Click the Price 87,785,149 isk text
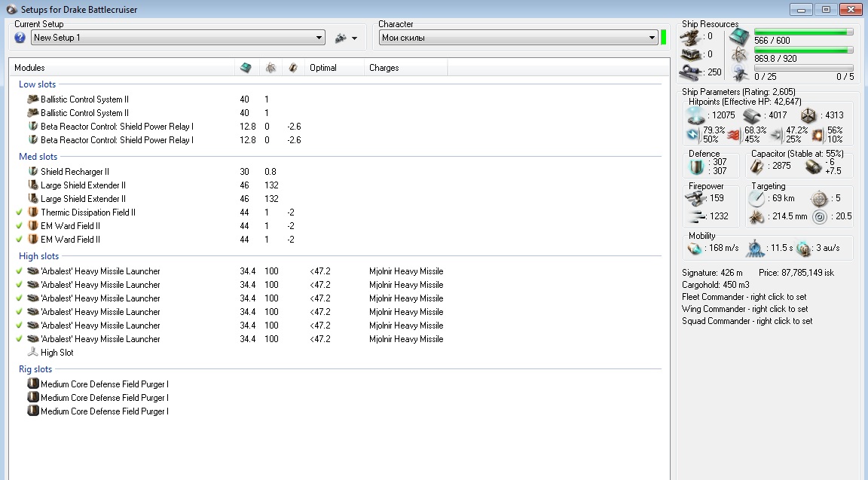868x480 pixels. tap(796, 272)
